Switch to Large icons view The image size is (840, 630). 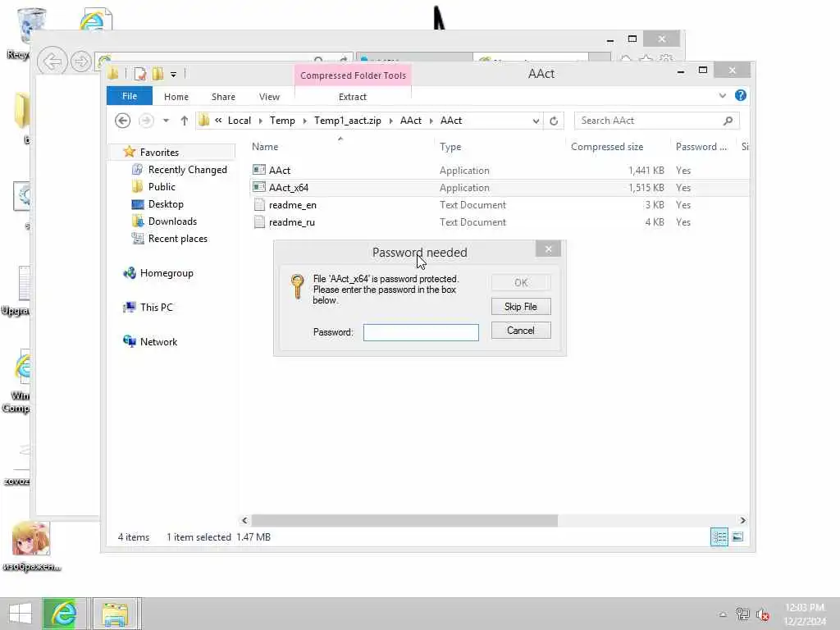[x=737, y=536]
